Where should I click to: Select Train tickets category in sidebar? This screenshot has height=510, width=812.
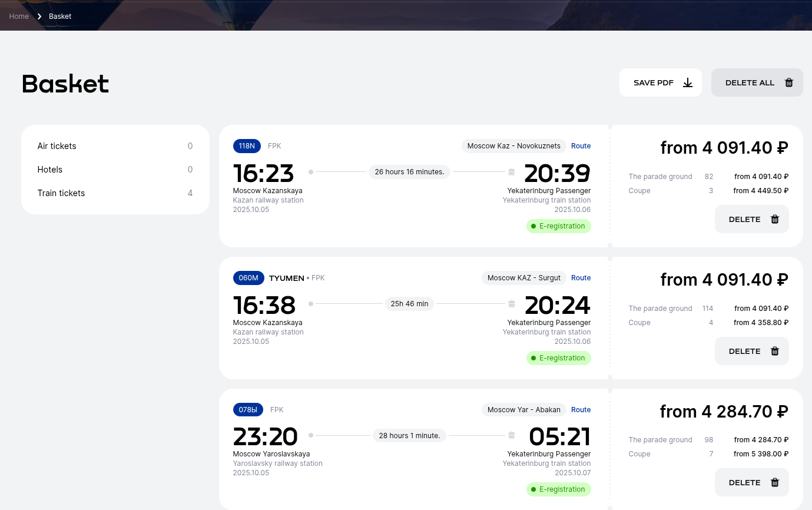61,193
